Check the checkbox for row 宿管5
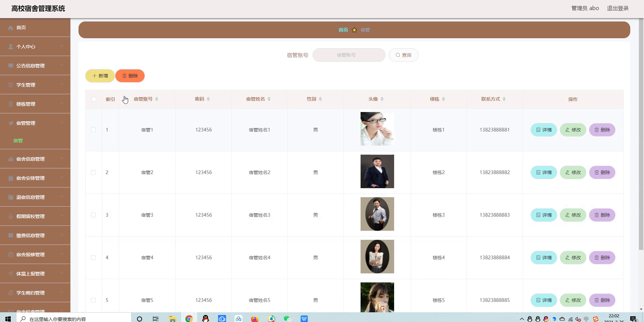 pos(93,300)
